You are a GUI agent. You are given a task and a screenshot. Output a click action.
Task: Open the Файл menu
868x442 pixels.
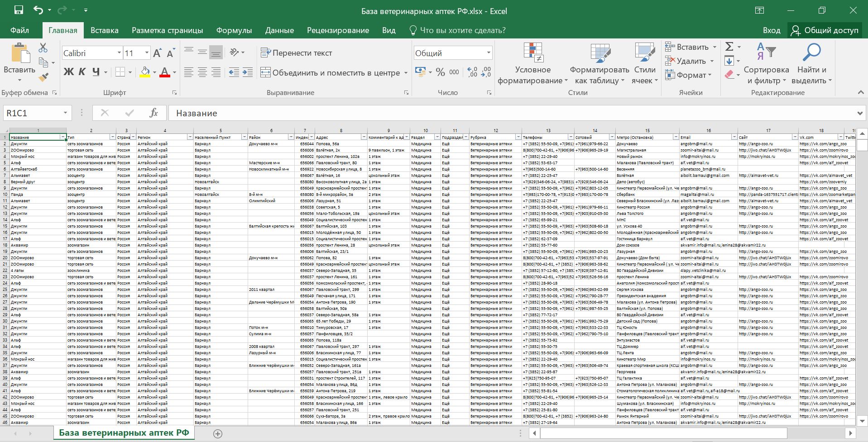pos(19,30)
